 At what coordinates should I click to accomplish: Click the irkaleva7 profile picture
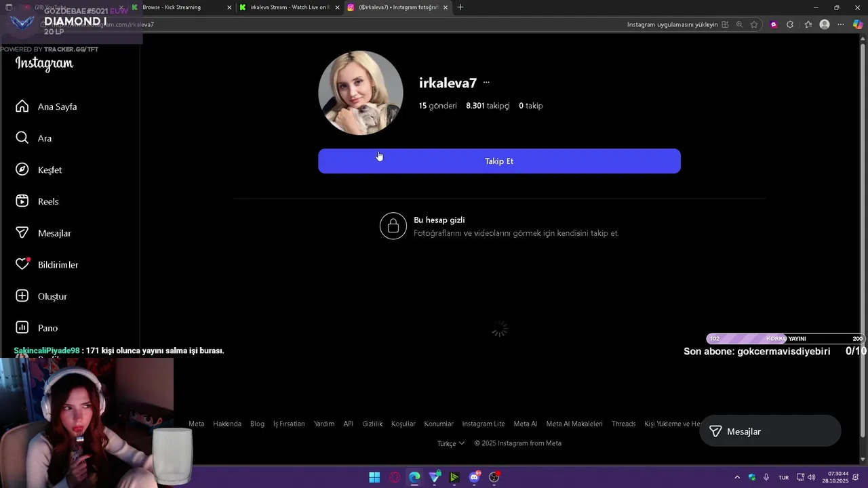coord(361,93)
